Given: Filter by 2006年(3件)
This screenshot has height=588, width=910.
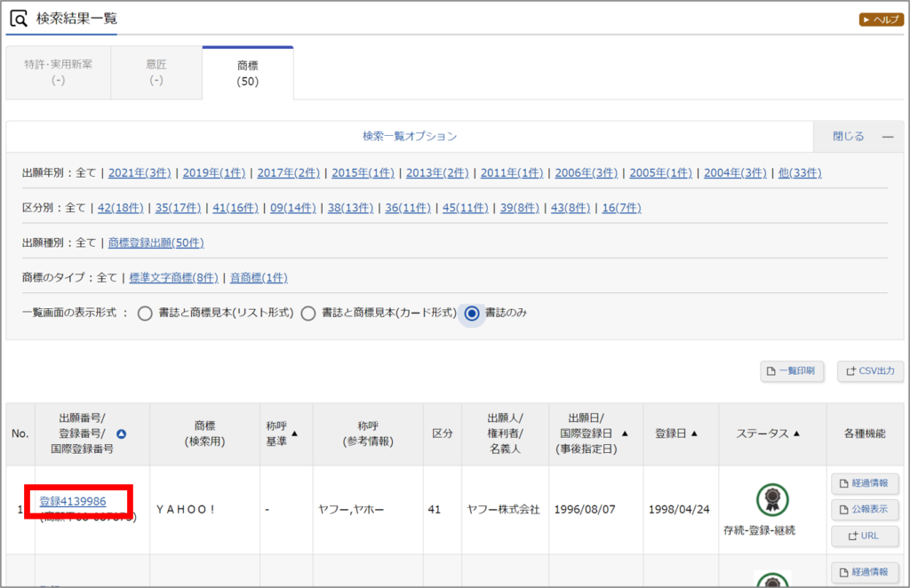Looking at the screenshot, I should 587,173.
